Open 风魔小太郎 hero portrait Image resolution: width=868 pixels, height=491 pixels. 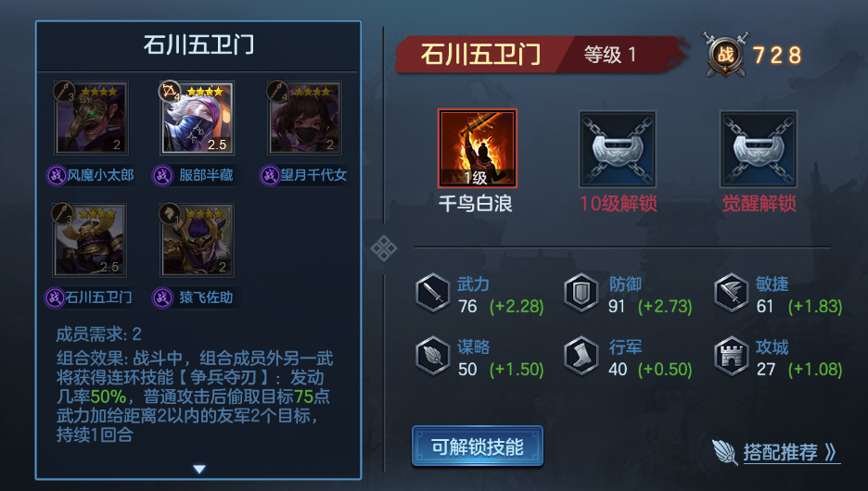click(91, 119)
